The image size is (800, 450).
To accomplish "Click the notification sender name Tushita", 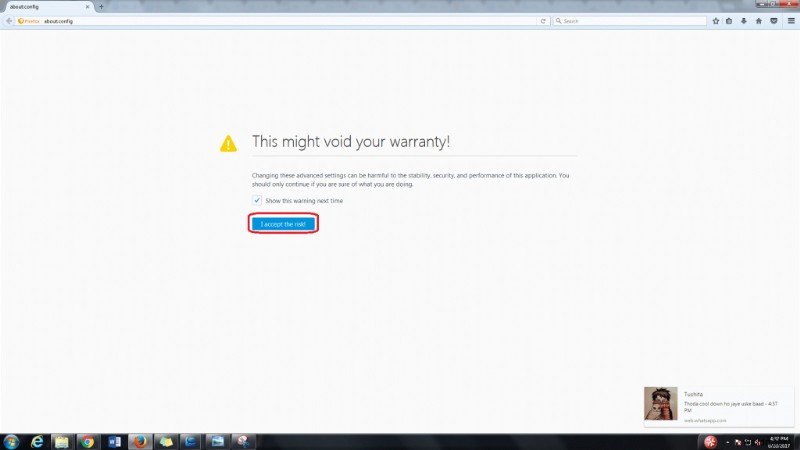I will pyautogui.click(x=693, y=394).
